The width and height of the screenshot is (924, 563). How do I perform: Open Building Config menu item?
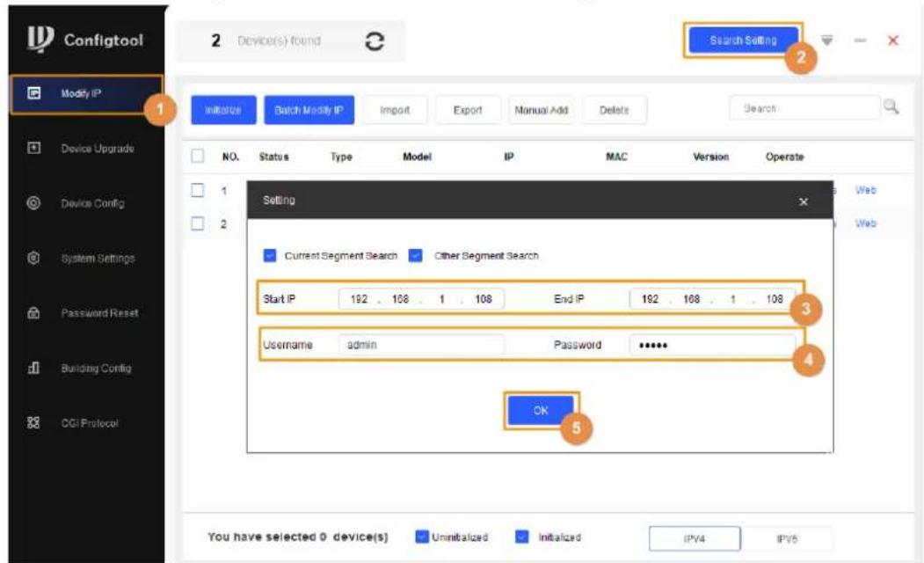(96, 368)
